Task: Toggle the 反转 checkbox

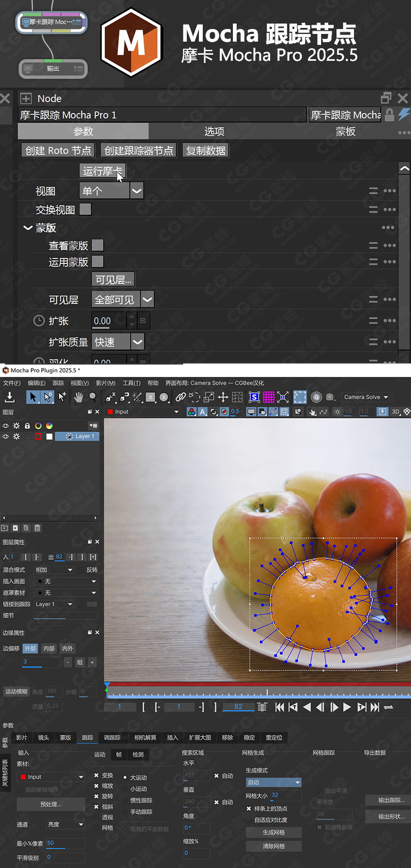Action: (80, 570)
